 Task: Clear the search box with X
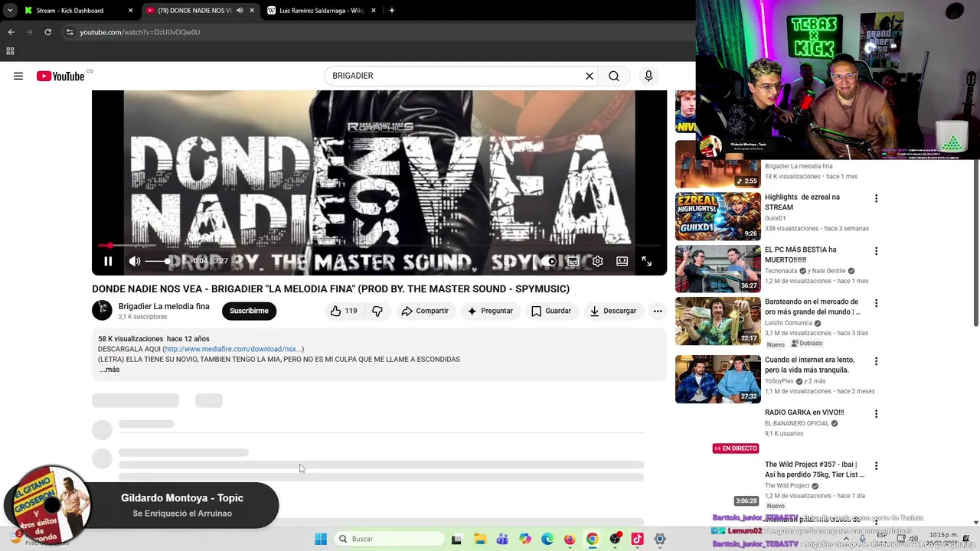(x=590, y=76)
